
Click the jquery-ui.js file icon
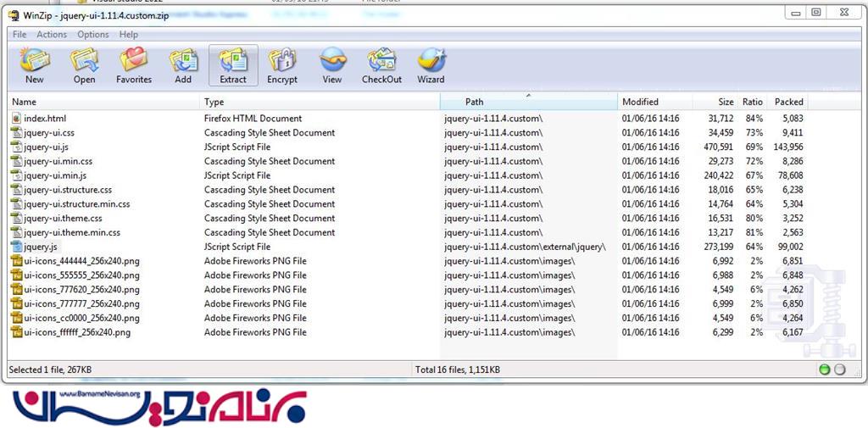click(16, 147)
